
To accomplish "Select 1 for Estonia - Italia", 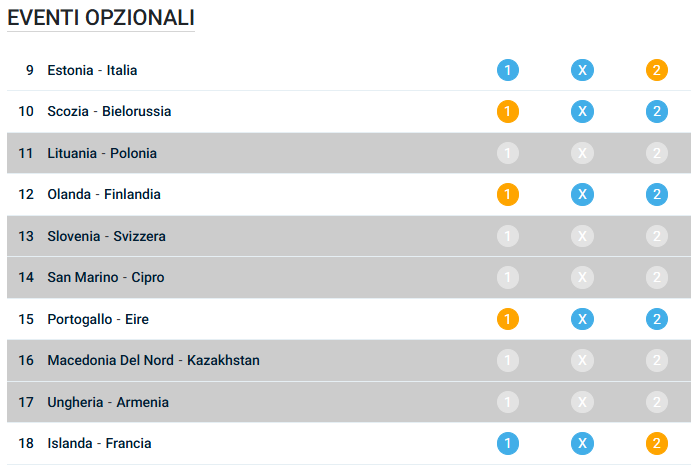I will click(x=508, y=70).
